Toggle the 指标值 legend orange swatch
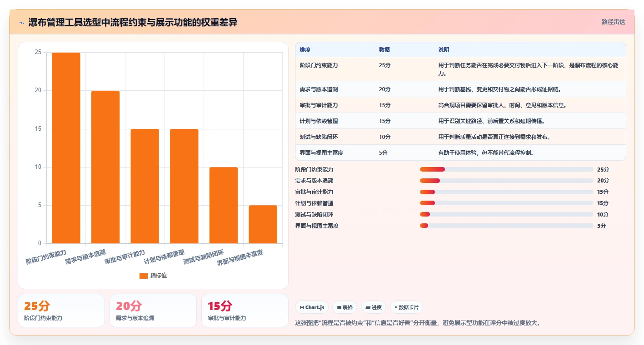The height and width of the screenshot is (345, 644). tap(143, 276)
